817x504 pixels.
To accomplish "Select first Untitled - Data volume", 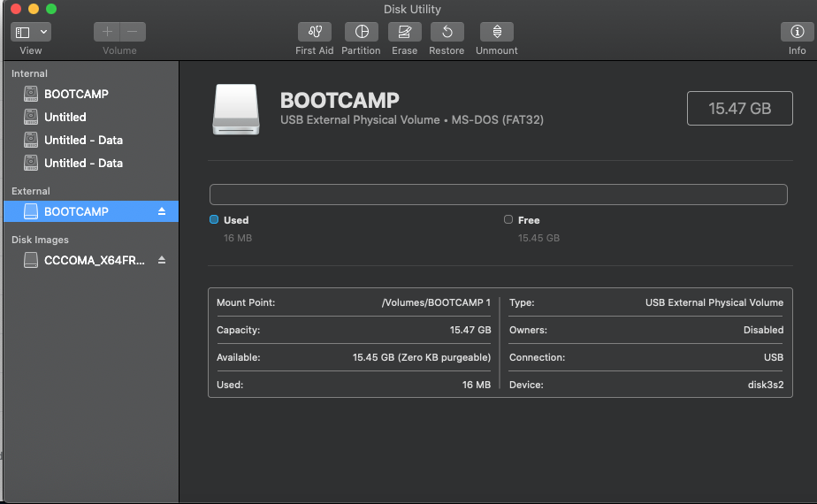I will (83, 140).
